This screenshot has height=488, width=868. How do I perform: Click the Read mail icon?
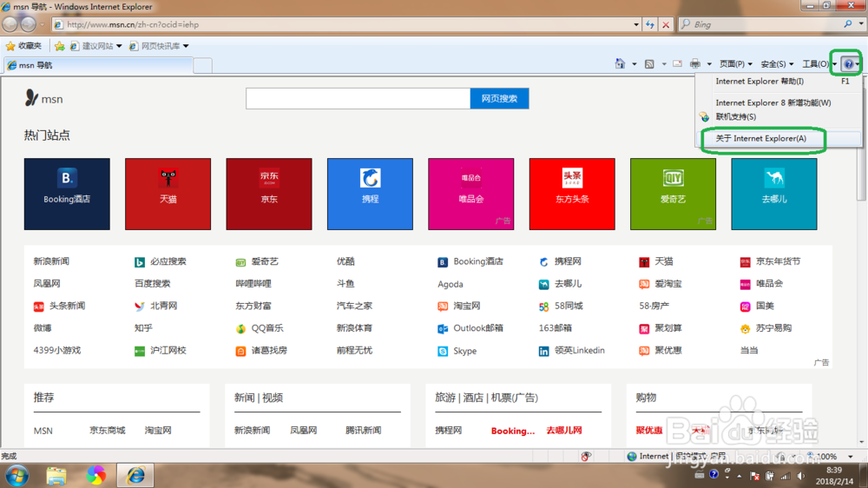tap(678, 64)
